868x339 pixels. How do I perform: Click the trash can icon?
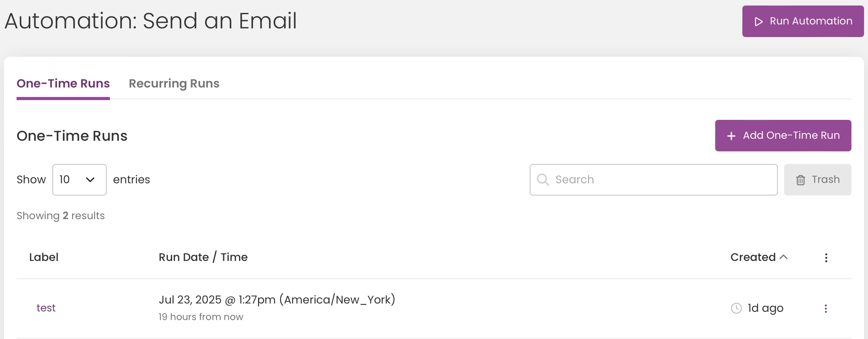(x=801, y=180)
